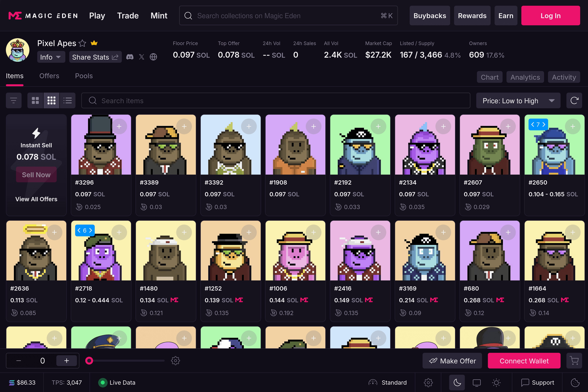Open the filter panel

(14, 100)
